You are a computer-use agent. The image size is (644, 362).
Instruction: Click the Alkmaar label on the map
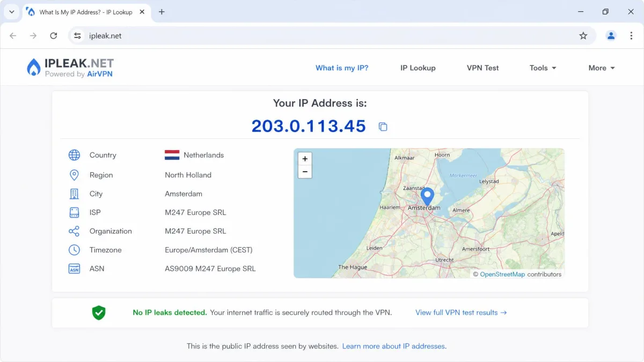click(405, 158)
